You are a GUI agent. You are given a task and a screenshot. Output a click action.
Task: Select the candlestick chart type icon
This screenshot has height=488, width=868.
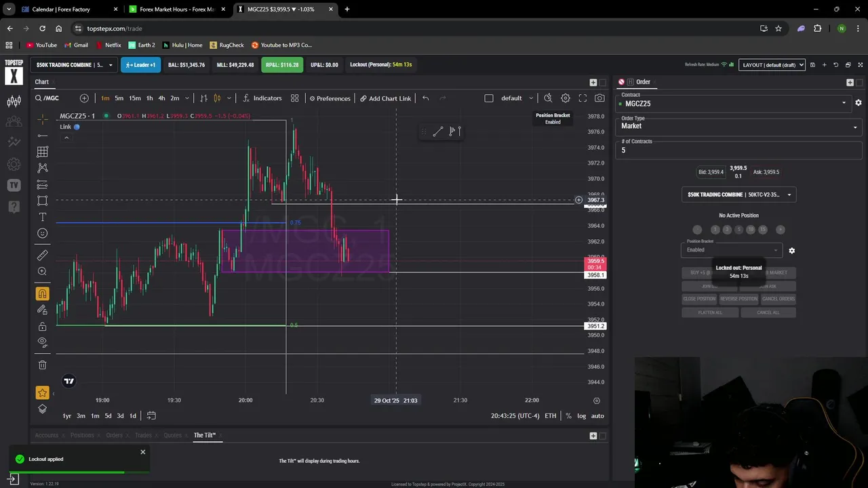coord(217,98)
